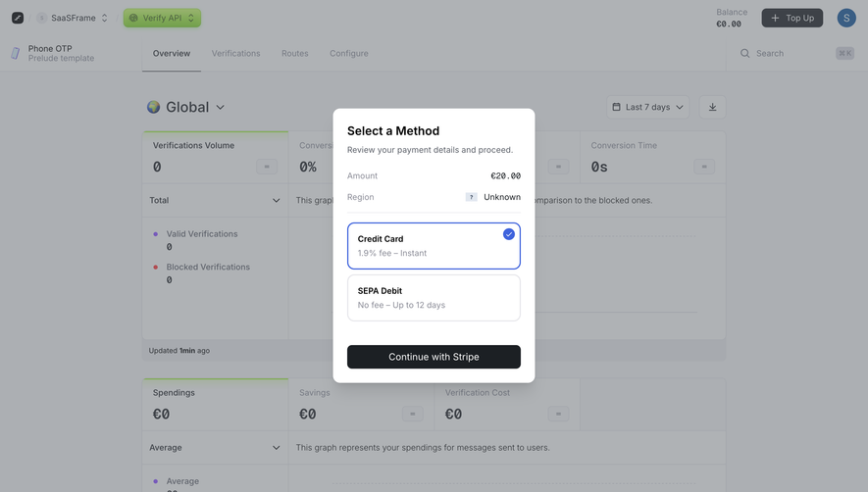
Task: Click the €20.00 amount value
Action: pos(505,176)
